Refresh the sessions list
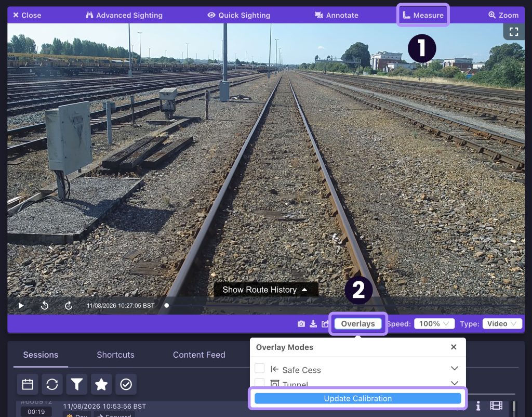 click(x=52, y=384)
